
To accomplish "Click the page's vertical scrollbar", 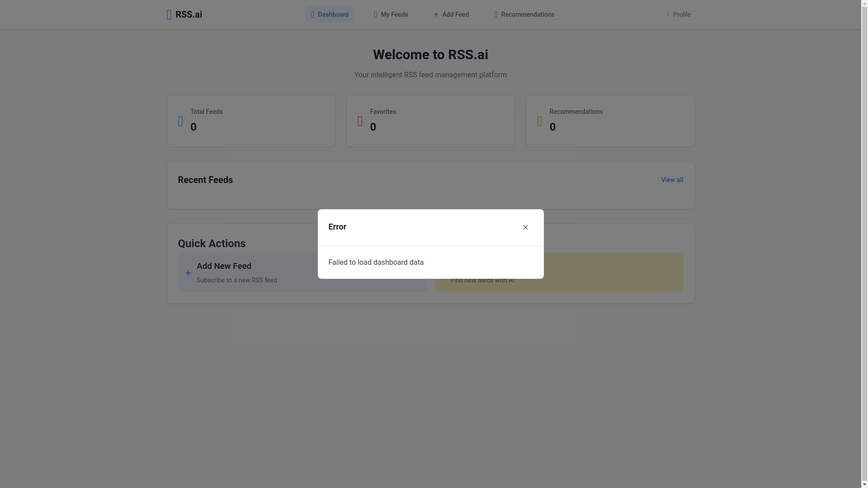I will (864, 244).
